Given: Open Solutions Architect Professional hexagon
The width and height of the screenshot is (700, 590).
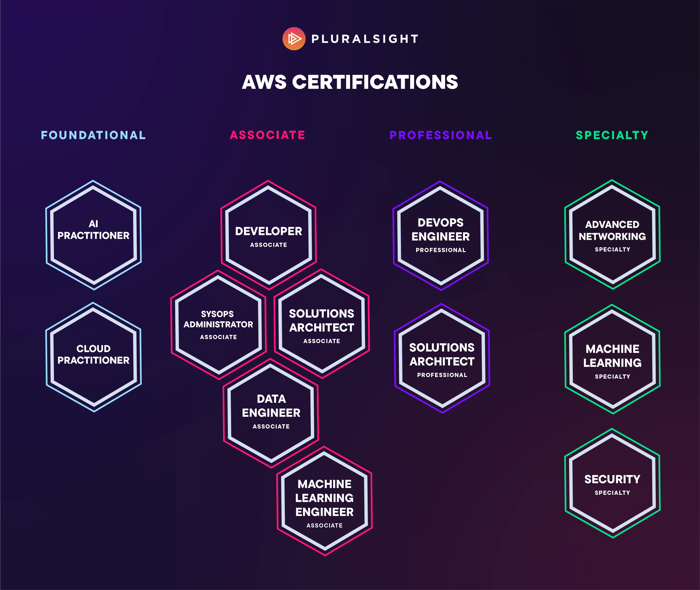Looking at the screenshot, I should pos(442,358).
